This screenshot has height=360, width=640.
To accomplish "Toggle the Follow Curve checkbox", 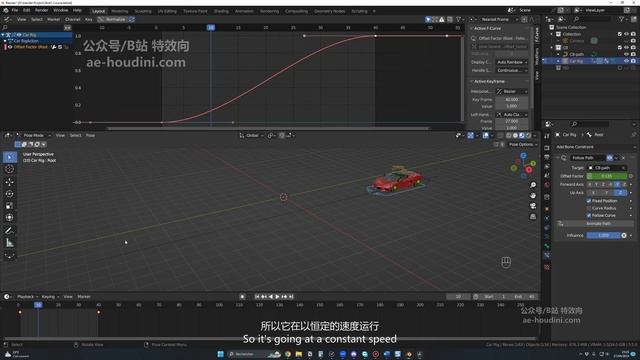I will (x=589, y=216).
